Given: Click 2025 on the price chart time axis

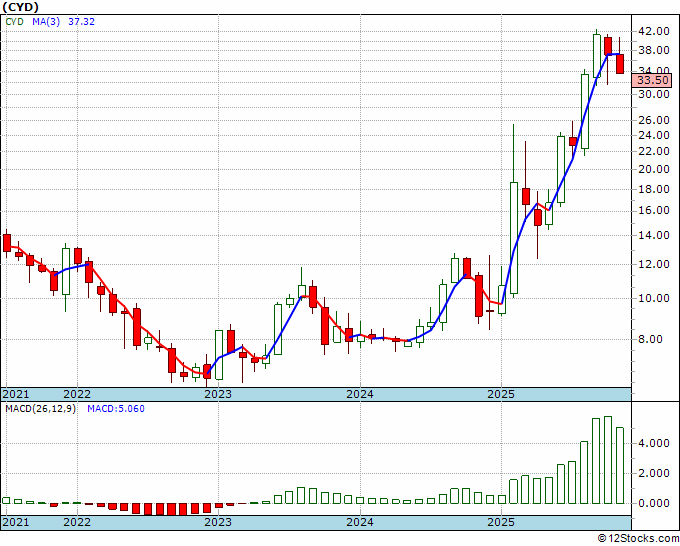Looking at the screenshot, I should pyautogui.click(x=501, y=394).
